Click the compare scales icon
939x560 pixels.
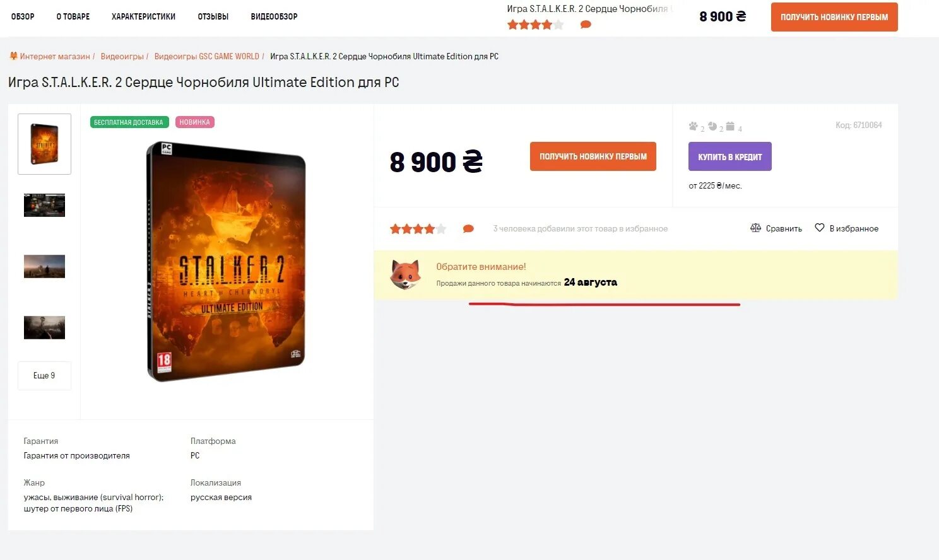[x=755, y=228]
